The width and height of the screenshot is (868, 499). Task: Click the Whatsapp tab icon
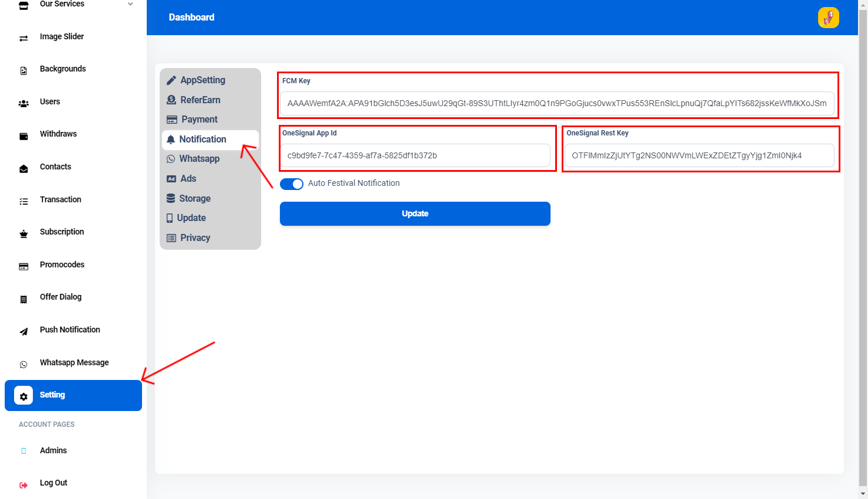[171, 159]
